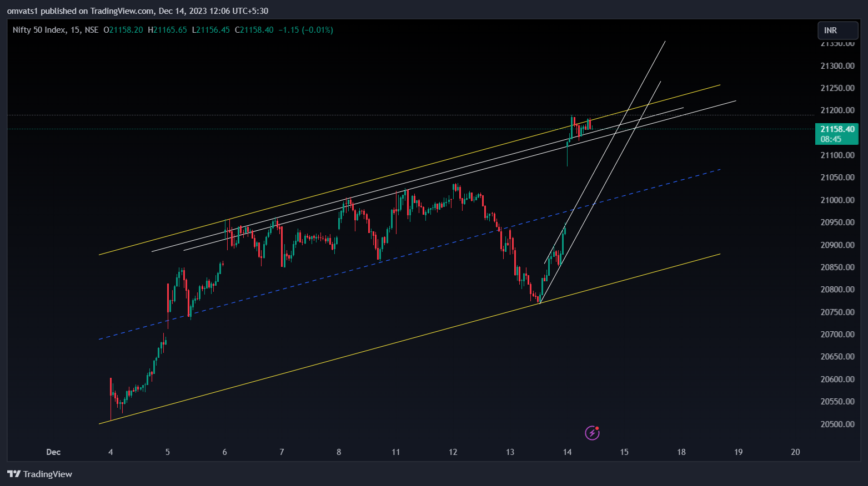This screenshot has height=486, width=868.
Task: Click the current price label 21158.40
Action: [837, 129]
